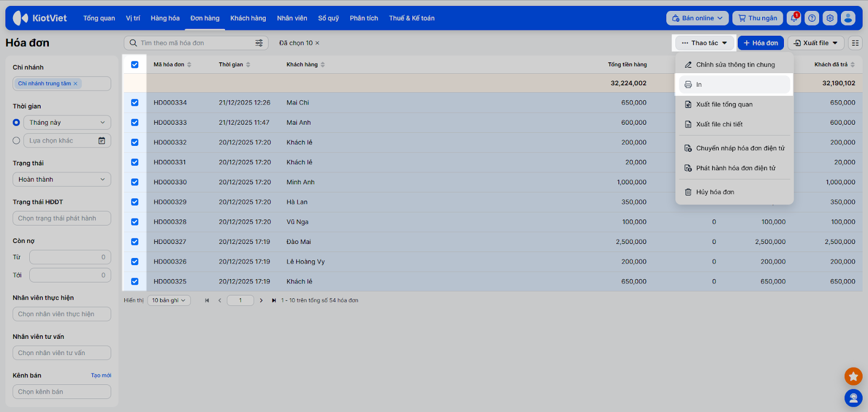Open the Hàng hóa tab

165,18
